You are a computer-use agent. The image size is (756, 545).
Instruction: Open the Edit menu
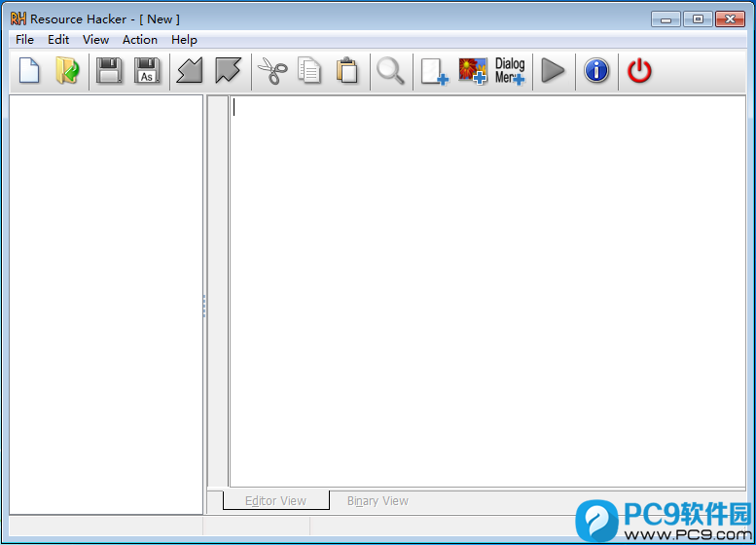click(x=58, y=40)
